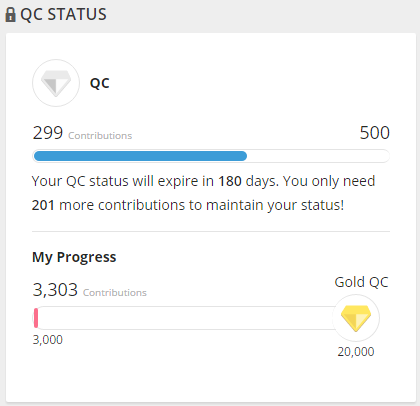Click the 3,000 starting milestone label
Screen dimensions: 420x406
click(47, 340)
